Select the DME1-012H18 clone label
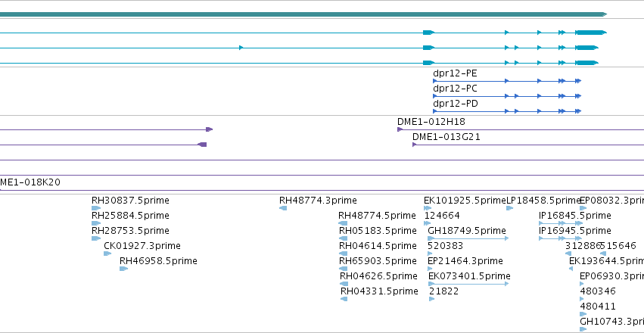The image size is (644, 333). pyautogui.click(x=431, y=122)
